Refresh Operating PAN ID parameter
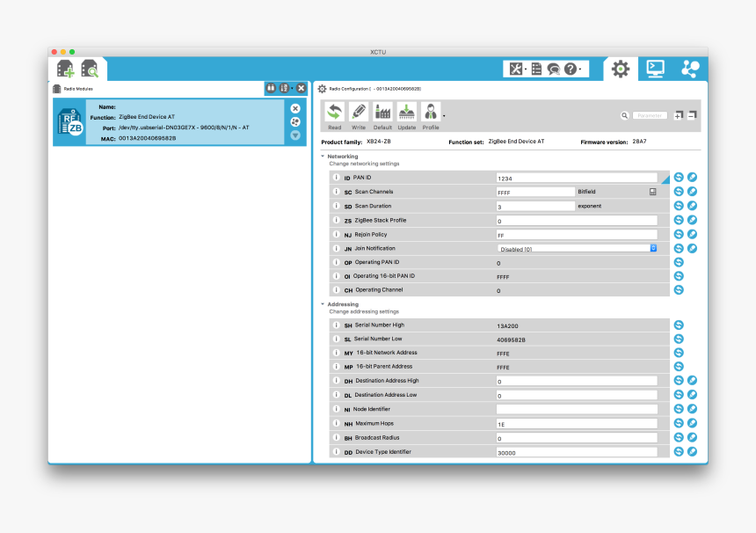The width and height of the screenshot is (756, 533). [679, 262]
